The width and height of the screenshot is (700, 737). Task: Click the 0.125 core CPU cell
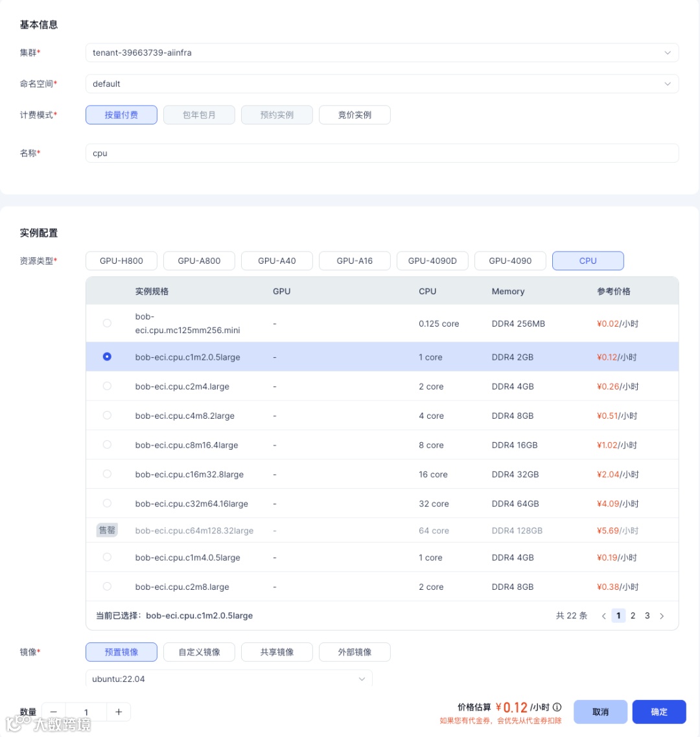click(x=439, y=323)
